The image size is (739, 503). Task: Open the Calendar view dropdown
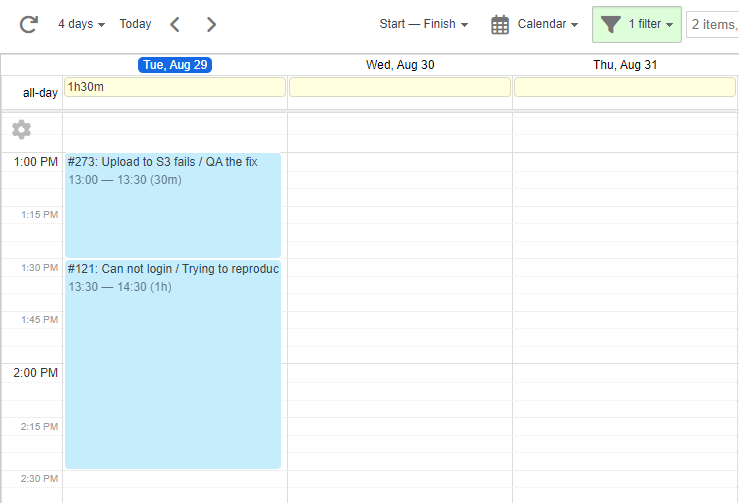pyautogui.click(x=547, y=24)
